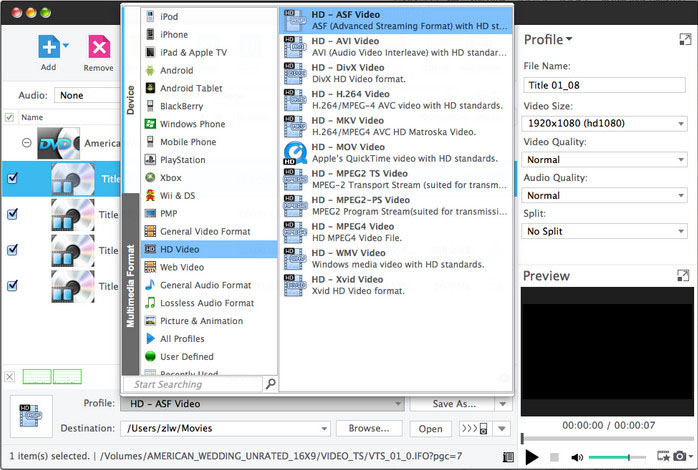
Task: Click the Wii & DS Mario icon
Action: 150,195
